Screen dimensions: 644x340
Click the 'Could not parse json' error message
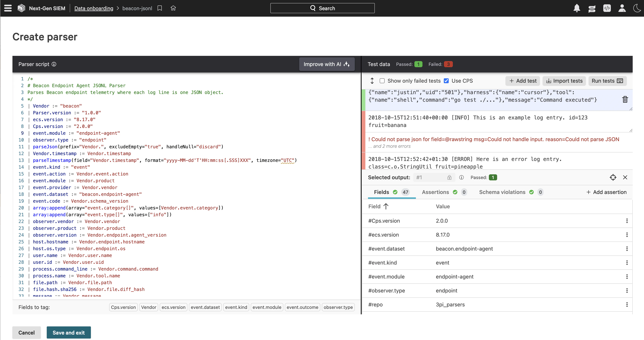494,139
